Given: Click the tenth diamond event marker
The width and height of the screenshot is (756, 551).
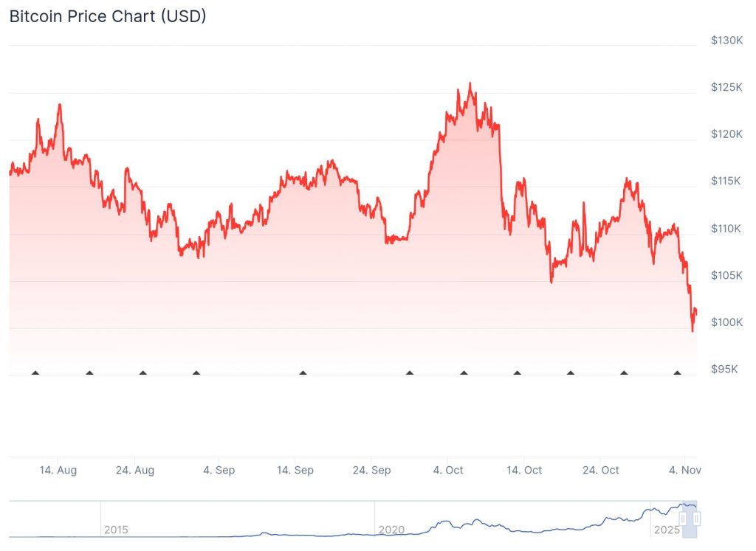Looking at the screenshot, I should [624, 373].
